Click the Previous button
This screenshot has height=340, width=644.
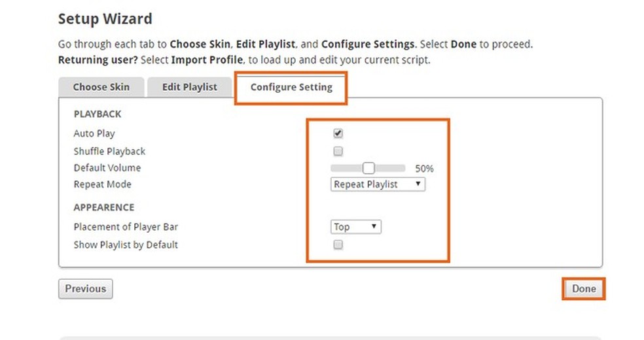click(x=85, y=288)
